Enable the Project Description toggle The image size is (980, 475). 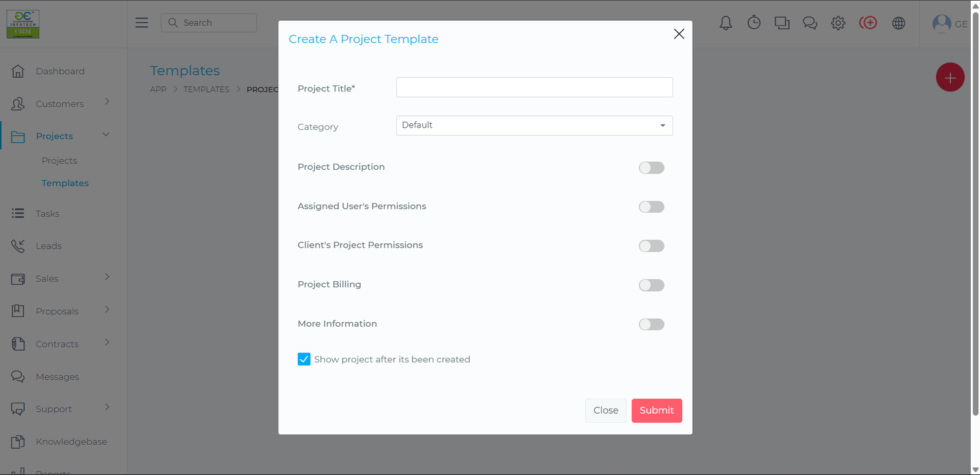coord(651,167)
